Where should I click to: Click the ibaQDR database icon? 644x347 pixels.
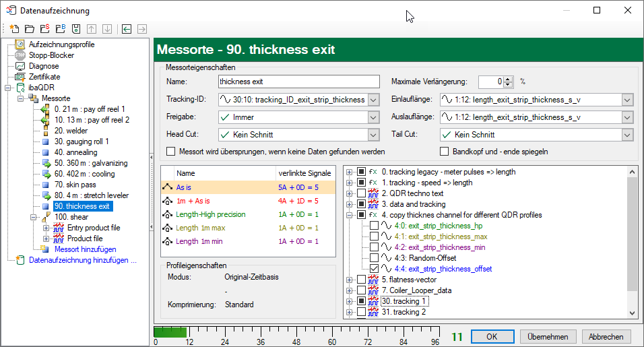coord(20,88)
